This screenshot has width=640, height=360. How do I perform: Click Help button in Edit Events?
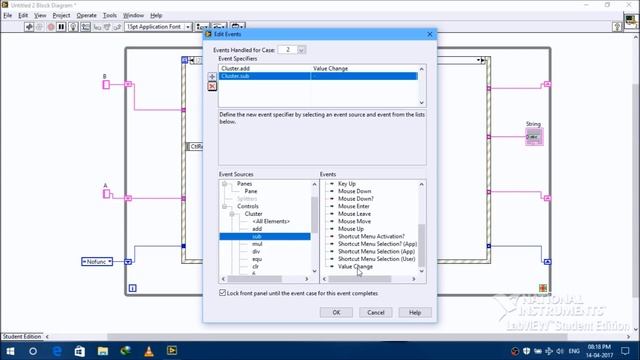pyautogui.click(x=415, y=312)
